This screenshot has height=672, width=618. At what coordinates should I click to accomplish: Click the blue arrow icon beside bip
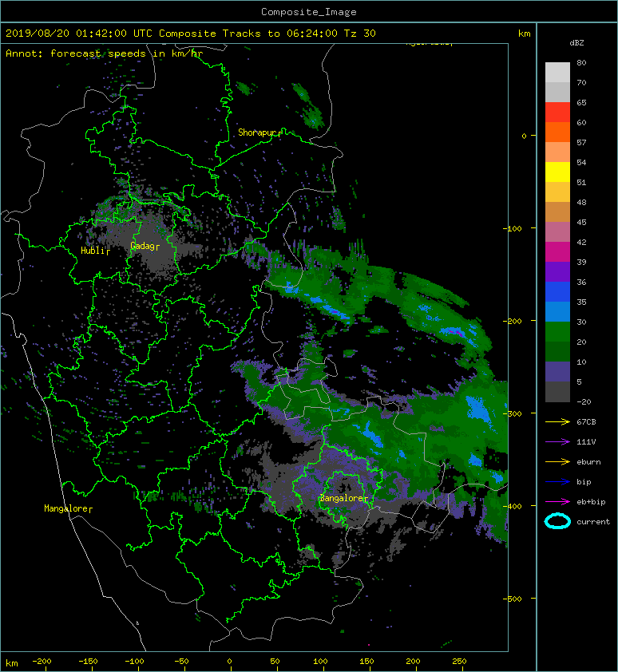pyautogui.click(x=557, y=482)
